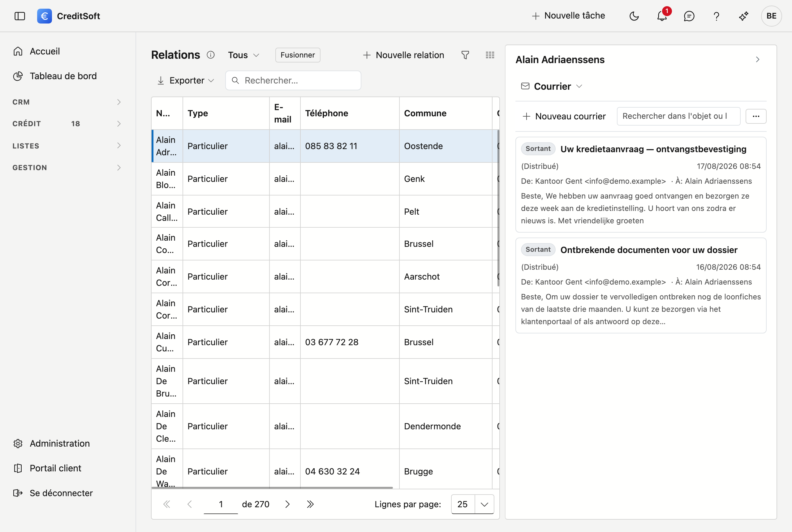Open the BE user avatar menu
Viewport: 792px width, 532px height.
(771, 16)
